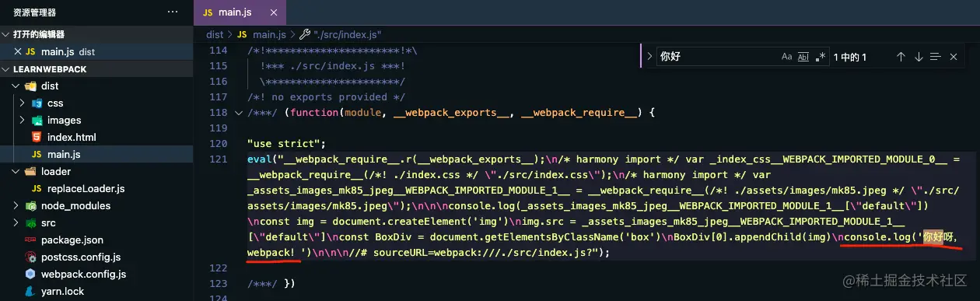Select main.js dist in open editors

[x=96, y=51]
